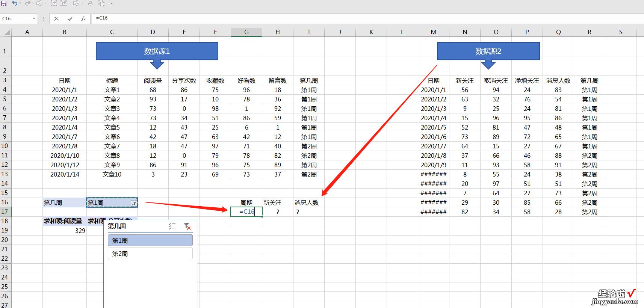Screen dimensions: 644x308
Task: Select 第1周 in the slicer
Action: tap(150, 240)
